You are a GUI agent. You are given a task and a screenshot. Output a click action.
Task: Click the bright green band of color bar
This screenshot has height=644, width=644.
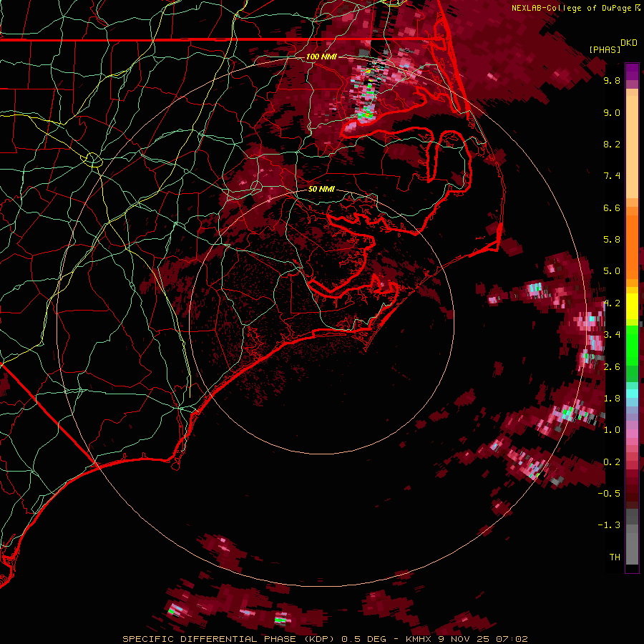[632, 345]
